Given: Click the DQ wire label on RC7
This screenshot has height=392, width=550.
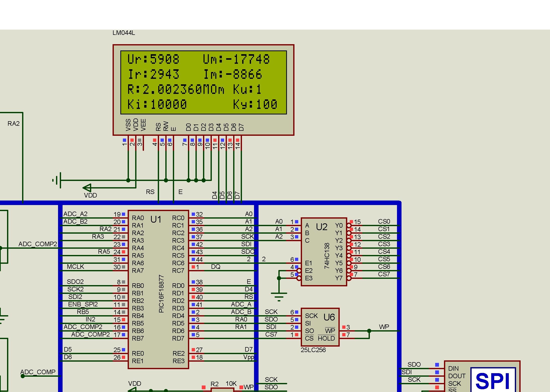Looking at the screenshot, I should [216, 267].
